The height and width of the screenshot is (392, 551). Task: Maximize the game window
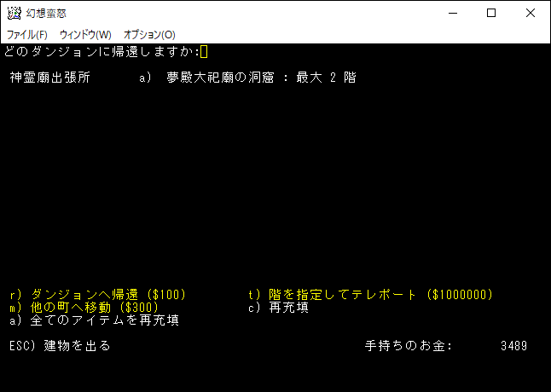point(491,13)
